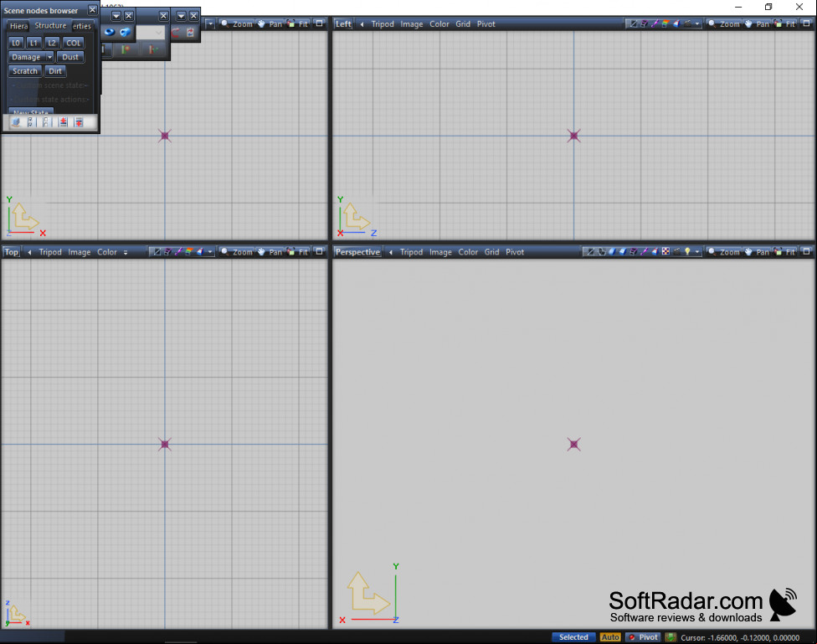Viewport: 817px width, 644px height.
Task: Click the tube primitive icon in floating toolbar
Action: (125, 33)
